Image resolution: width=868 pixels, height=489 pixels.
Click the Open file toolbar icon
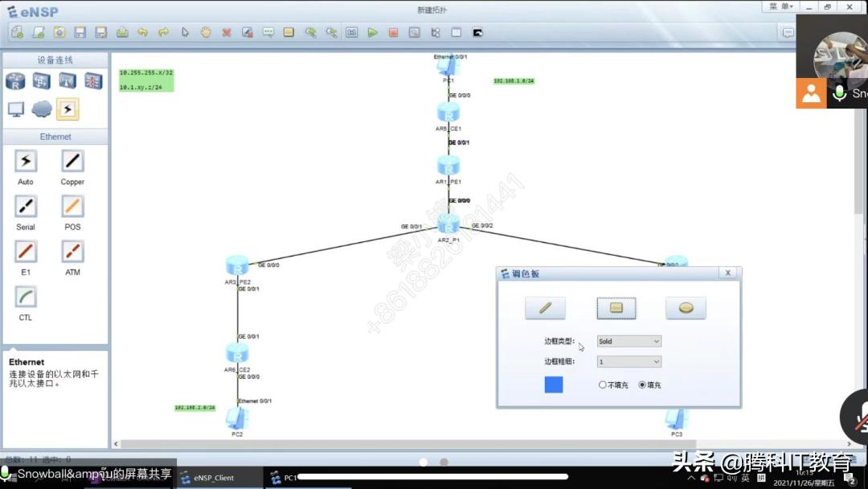[59, 32]
